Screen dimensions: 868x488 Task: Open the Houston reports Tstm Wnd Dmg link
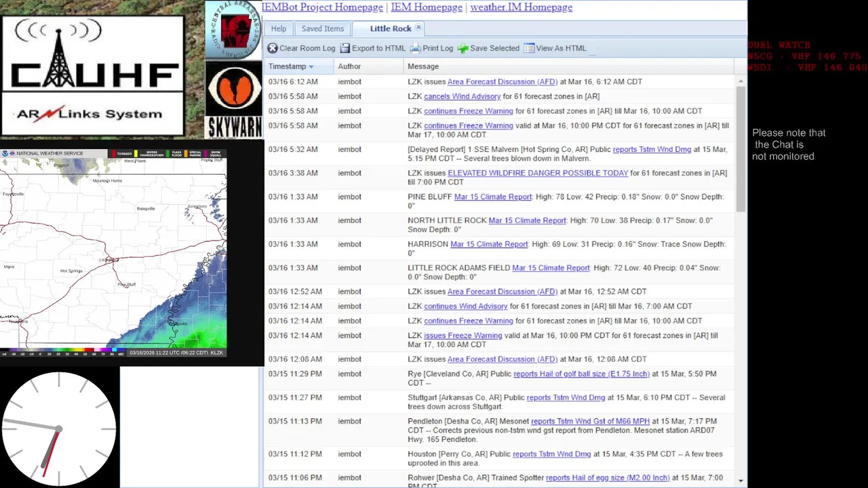tap(551, 454)
